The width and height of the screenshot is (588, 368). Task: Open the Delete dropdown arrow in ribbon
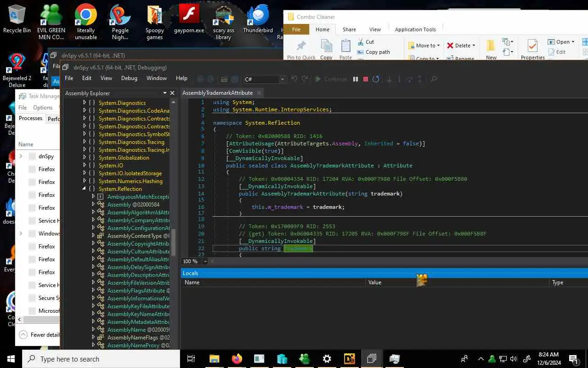tap(474, 46)
